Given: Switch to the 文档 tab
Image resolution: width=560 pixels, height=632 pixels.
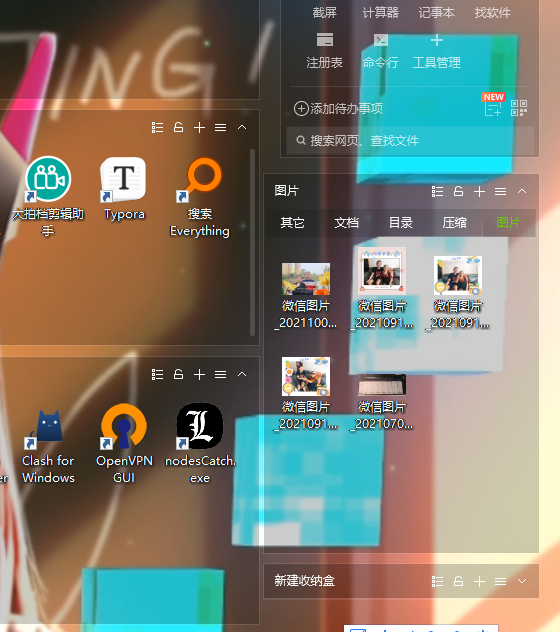Looking at the screenshot, I should 346,222.
